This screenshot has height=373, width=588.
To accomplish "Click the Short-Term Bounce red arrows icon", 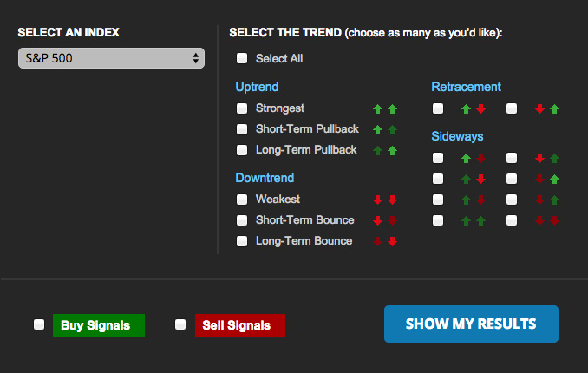I will coord(385,220).
